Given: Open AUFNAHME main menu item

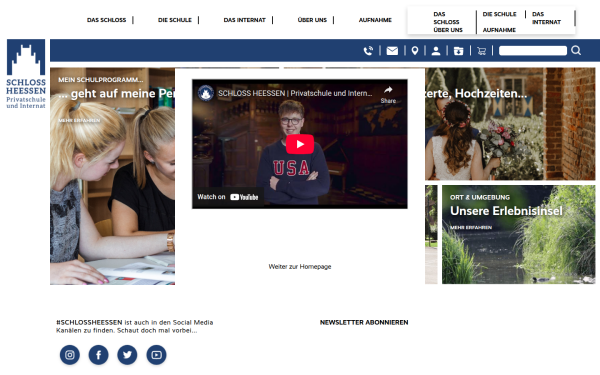Looking at the screenshot, I should coord(375,20).
